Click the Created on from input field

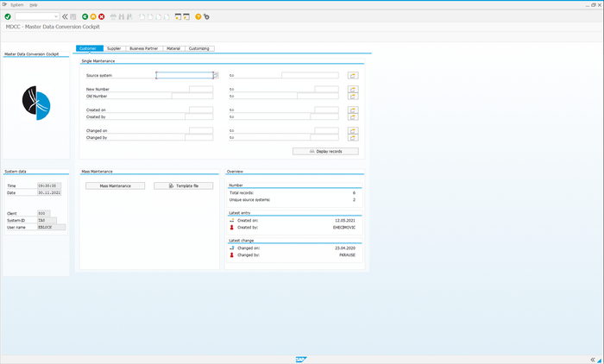(201, 110)
